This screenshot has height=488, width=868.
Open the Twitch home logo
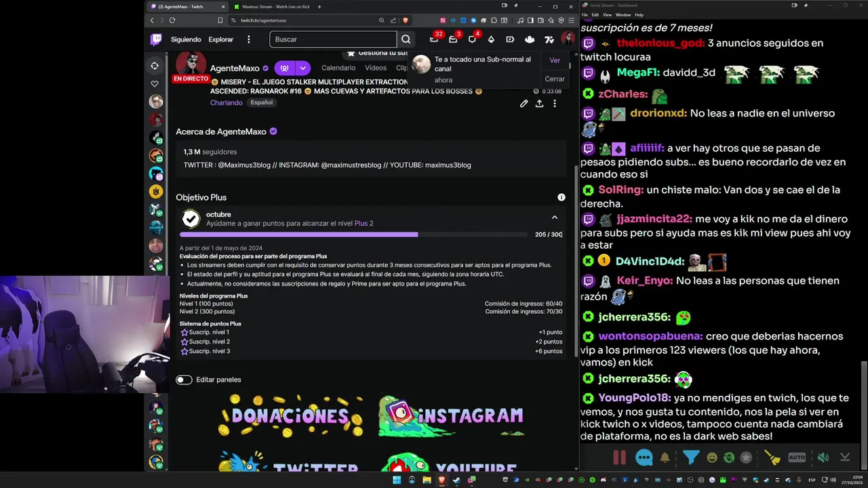[x=156, y=39]
